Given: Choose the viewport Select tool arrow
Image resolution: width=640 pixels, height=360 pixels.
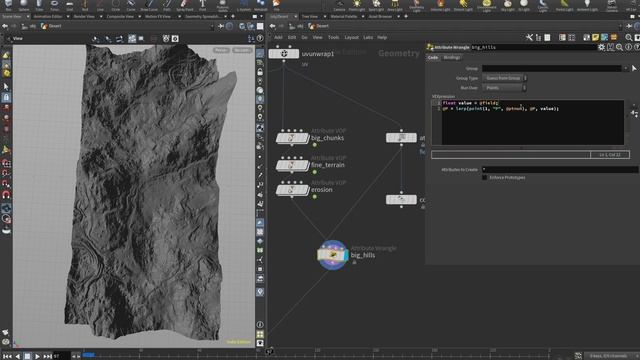Looking at the screenshot, I should pyautogui.click(x=6, y=87).
